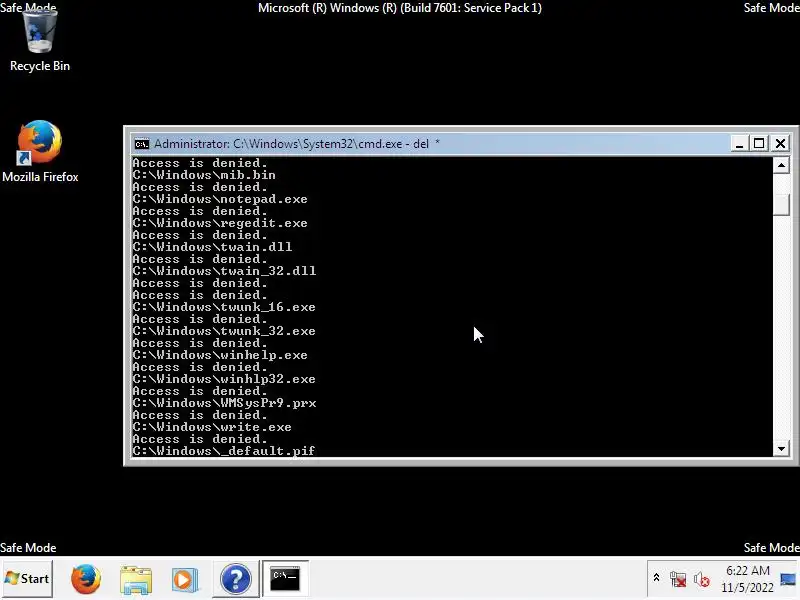
Task: Open the Start menu
Action: click(x=27, y=579)
